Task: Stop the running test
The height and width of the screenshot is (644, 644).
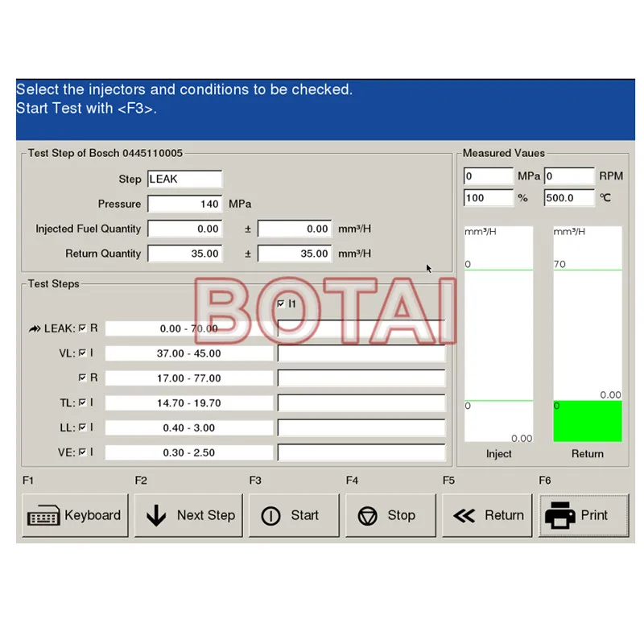Action: point(390,515)
